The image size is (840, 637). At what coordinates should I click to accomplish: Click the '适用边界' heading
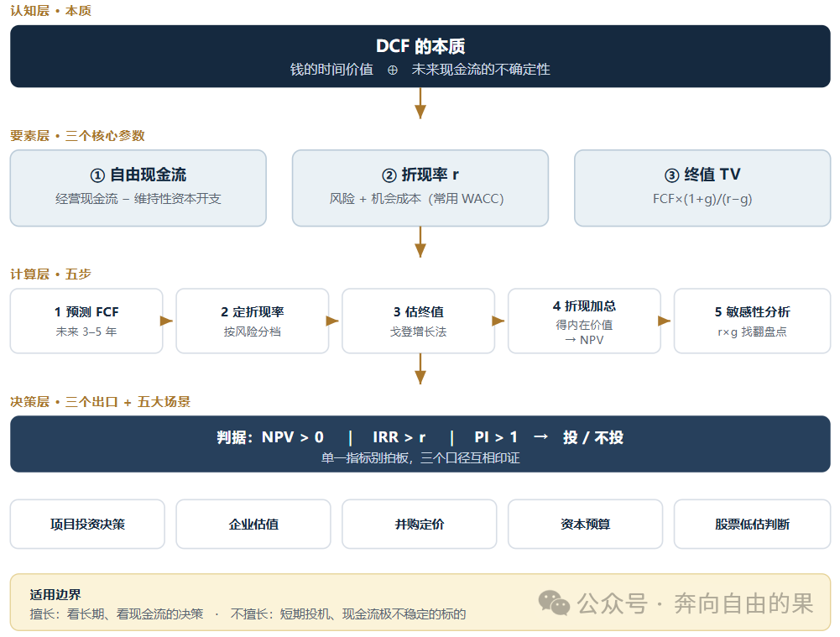(x=55, y=595)
